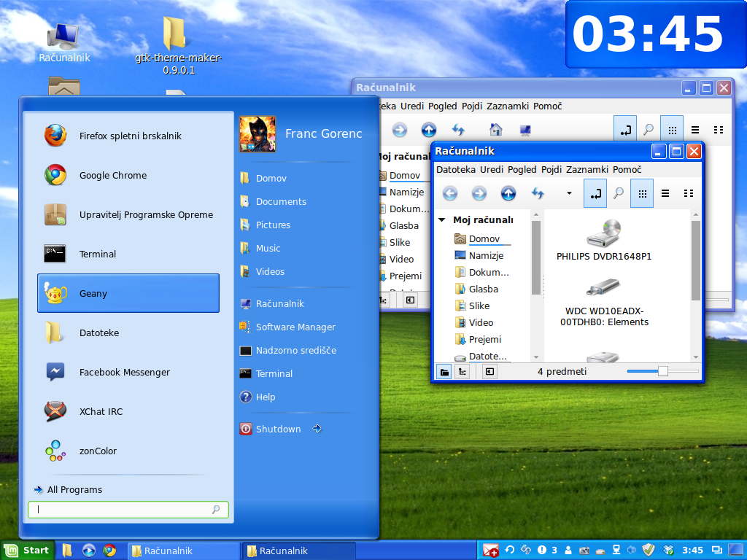Click sidebar scrollbar in front window
The height and width of the screenshot is (560, 747).
pos(536,257)
